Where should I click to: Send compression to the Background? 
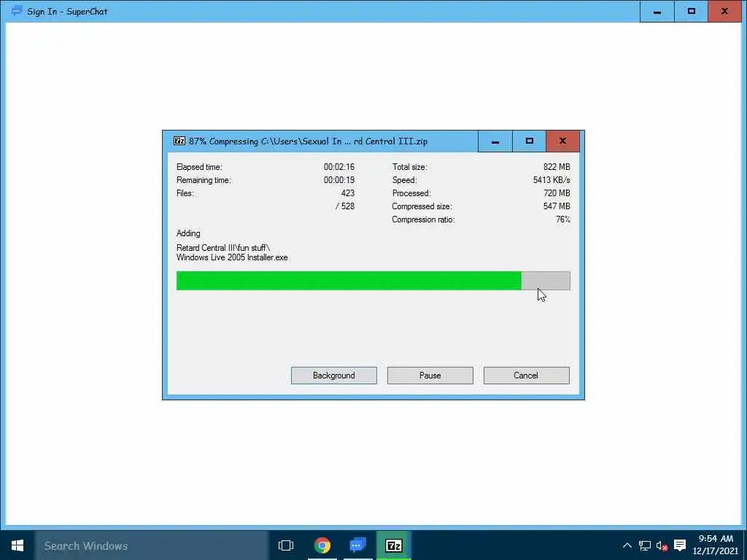pyautogui.click(x=333, y=376)
